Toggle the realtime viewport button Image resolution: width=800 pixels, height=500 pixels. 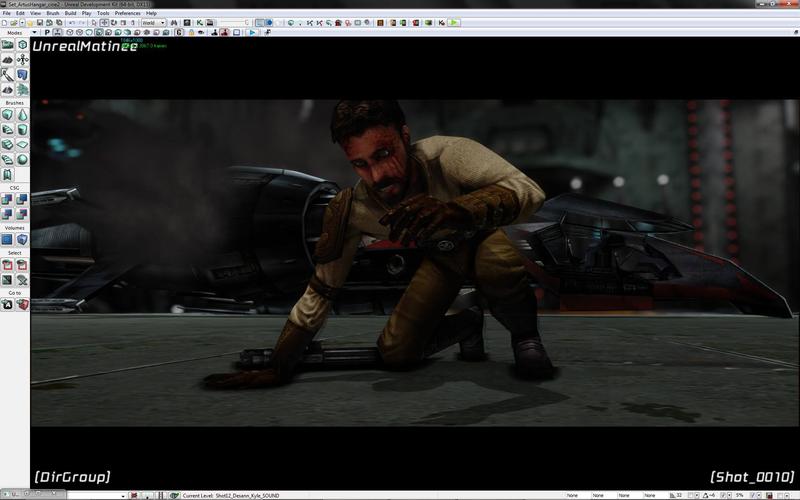(58, 33)
